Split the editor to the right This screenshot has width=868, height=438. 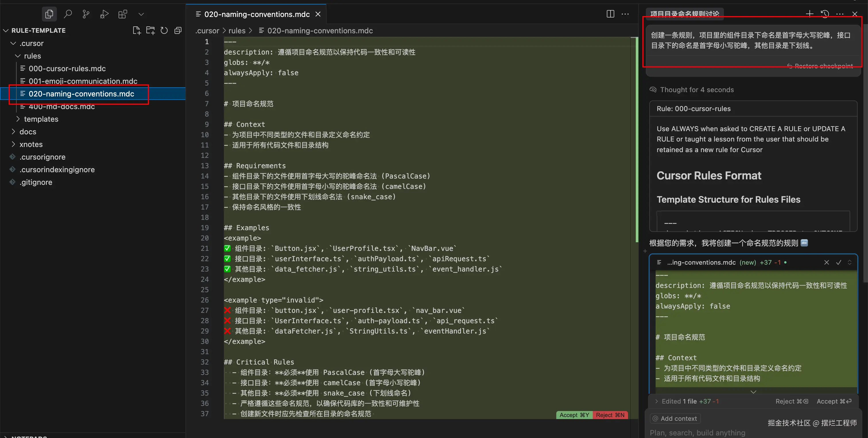[610, 14]
